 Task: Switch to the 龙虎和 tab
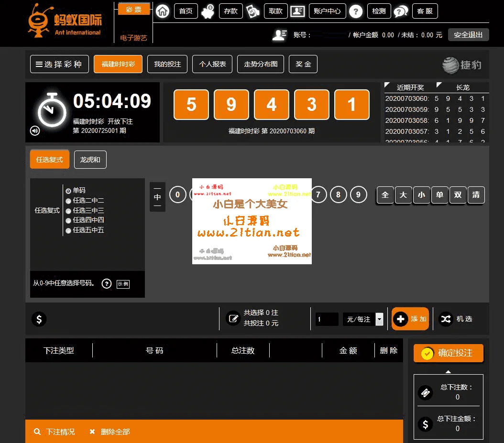click(x=90, y=160)
